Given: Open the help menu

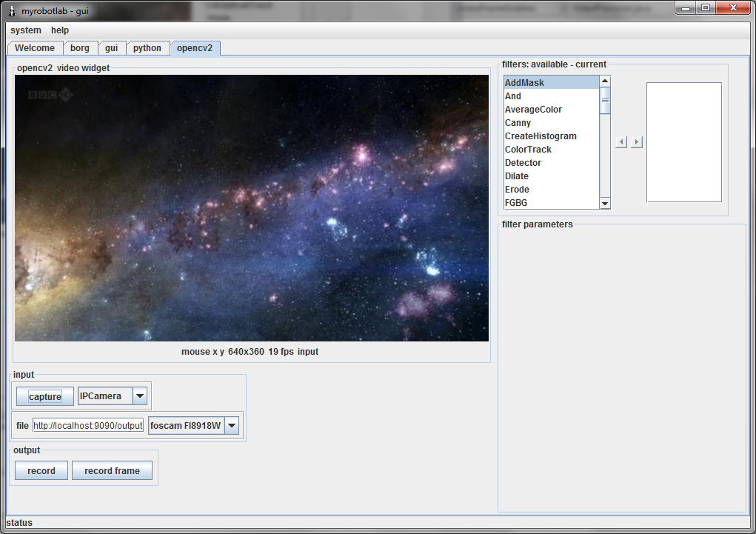Looking at the screenshot, I should pyautogui.click(x=60, y=30).
